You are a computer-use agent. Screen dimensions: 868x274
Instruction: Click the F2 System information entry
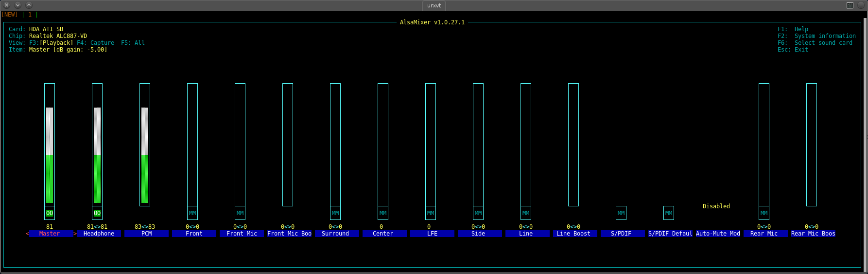click(x=816, y=36)
